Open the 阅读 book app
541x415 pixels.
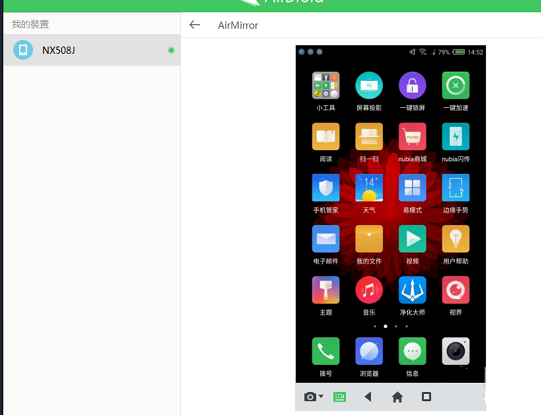coord(326,137)
